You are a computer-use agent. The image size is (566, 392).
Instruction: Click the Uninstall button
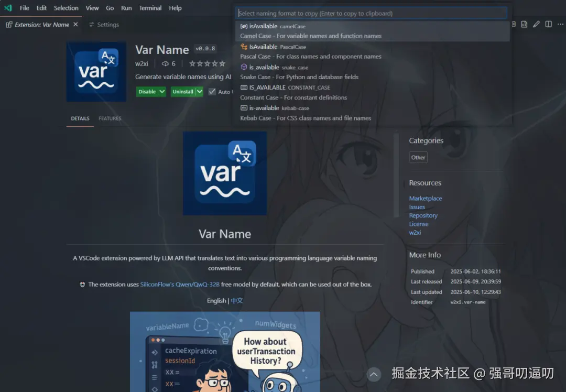pos(183,92)
